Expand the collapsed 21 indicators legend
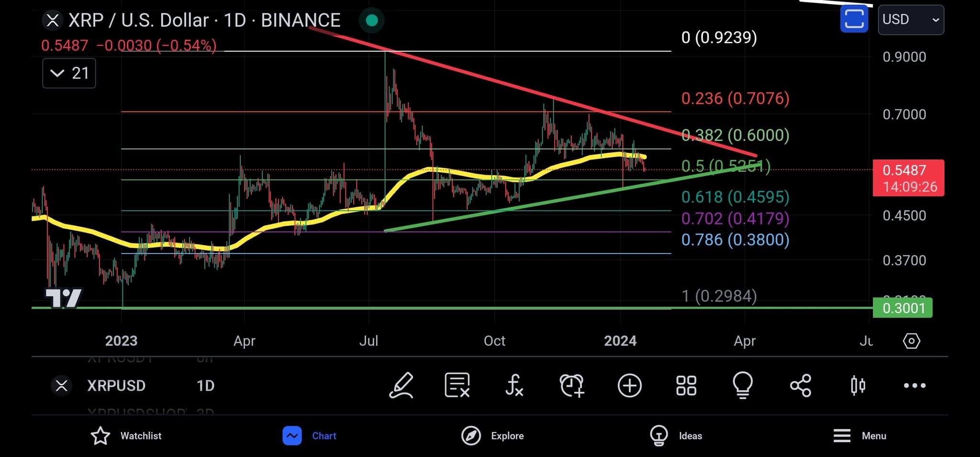Viewport: 980px width, 457px height. coord(69,73)
